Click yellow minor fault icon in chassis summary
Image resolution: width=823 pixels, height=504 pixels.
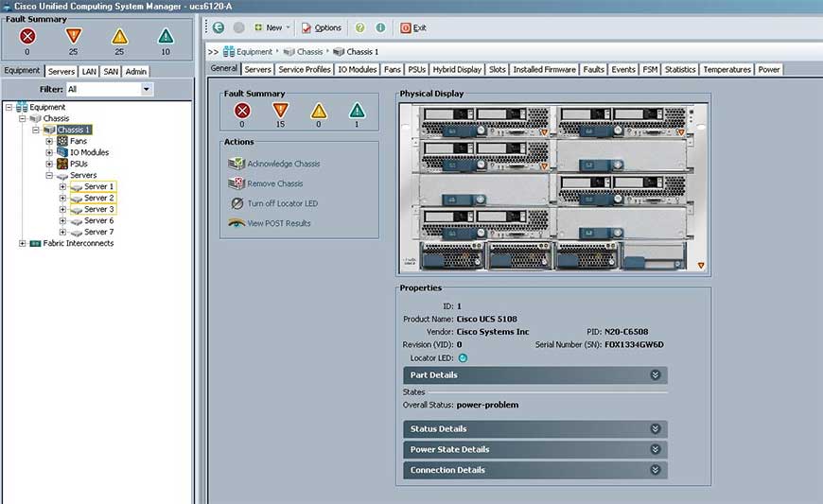click(x=319, y=111)
